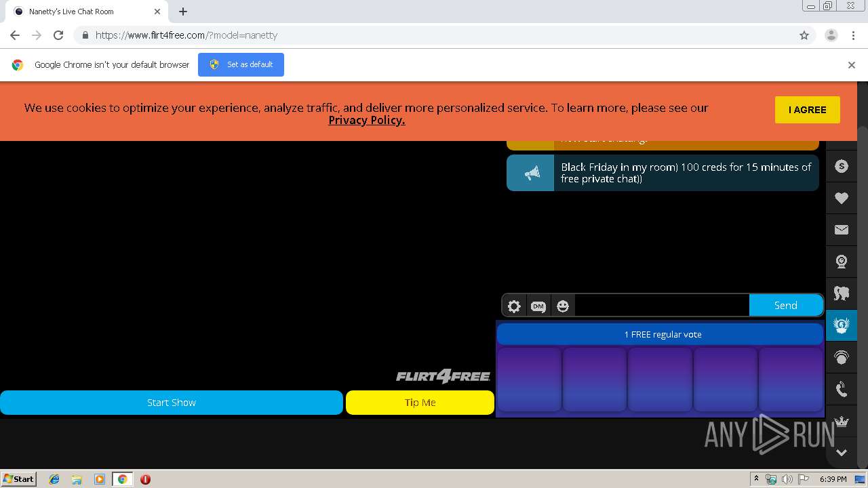The width and height of the screenshot is (868, 488).
Task: Open a new browser tab
Action: coord(183,12)
